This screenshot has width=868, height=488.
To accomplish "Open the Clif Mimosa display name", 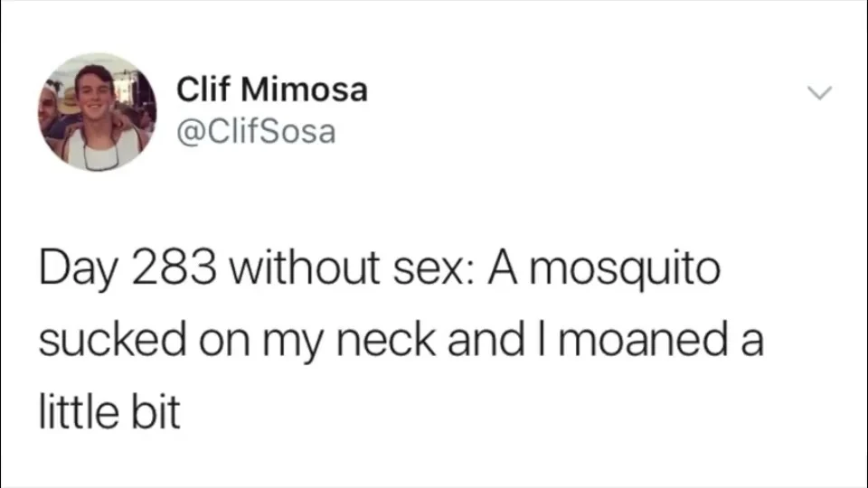I will point(272,90).
